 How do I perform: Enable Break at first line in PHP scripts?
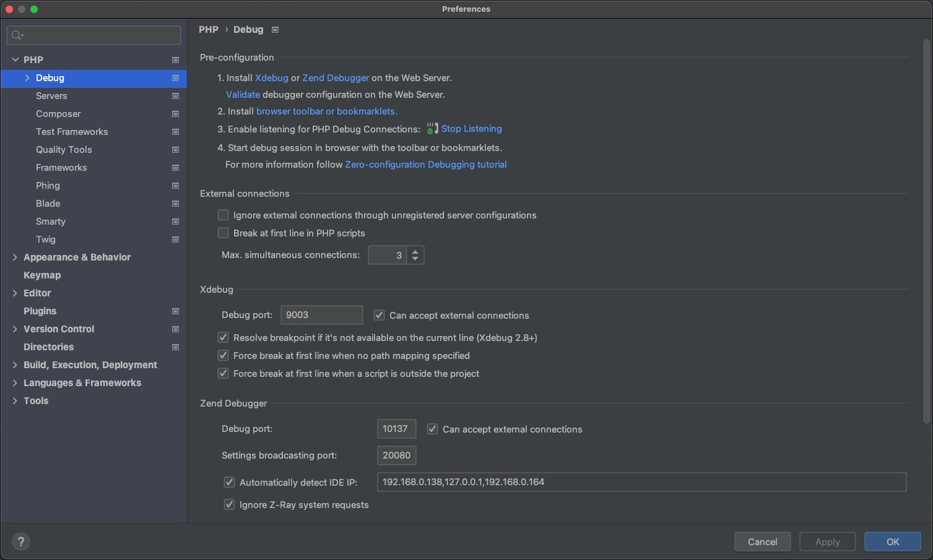[x=223, y=233]
